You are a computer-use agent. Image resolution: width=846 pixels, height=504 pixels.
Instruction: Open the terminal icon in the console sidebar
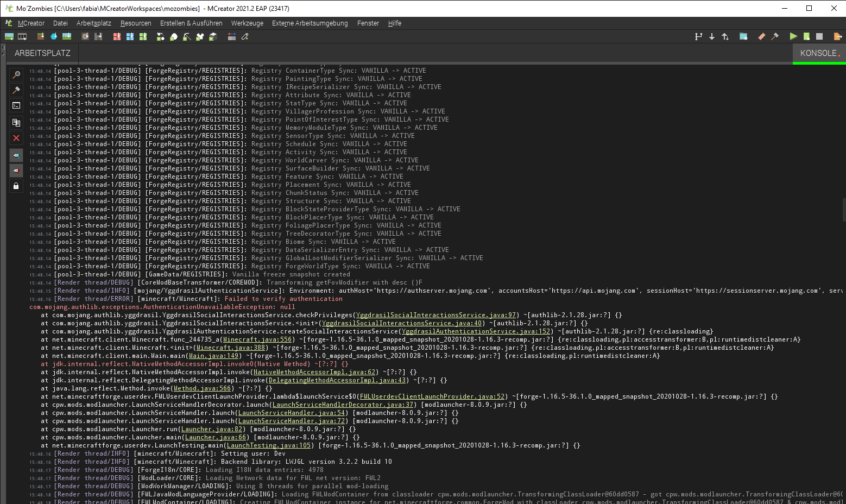(16, 106)
